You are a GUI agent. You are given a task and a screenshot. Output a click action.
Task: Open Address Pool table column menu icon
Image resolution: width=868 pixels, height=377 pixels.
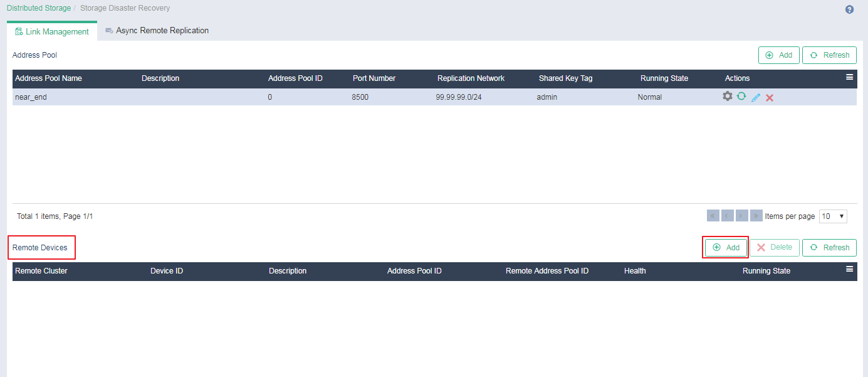click(849, 77)
